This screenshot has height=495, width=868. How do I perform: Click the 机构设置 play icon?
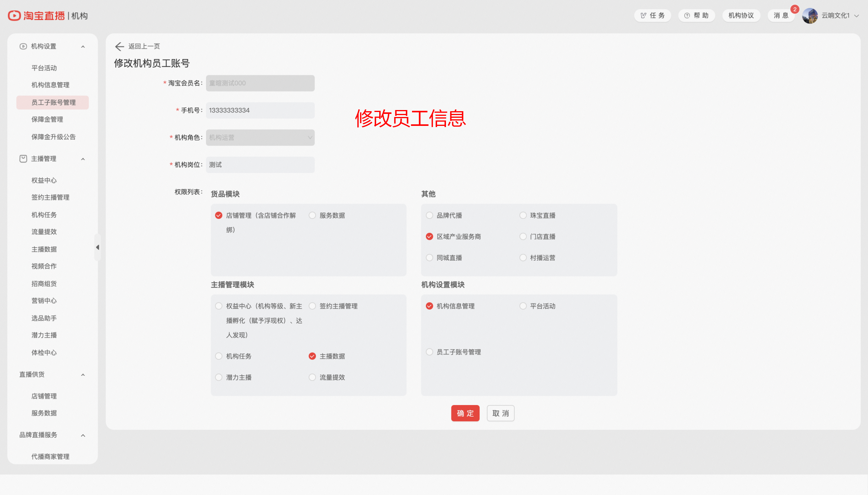[23, 46]
